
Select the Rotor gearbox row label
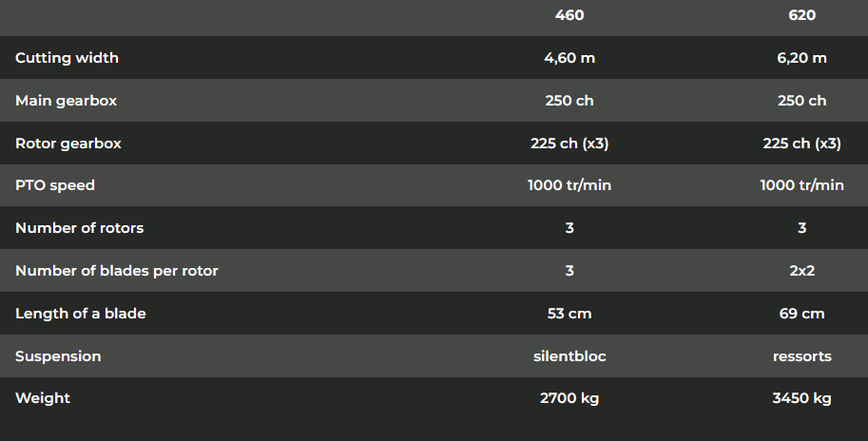point(68,144)
